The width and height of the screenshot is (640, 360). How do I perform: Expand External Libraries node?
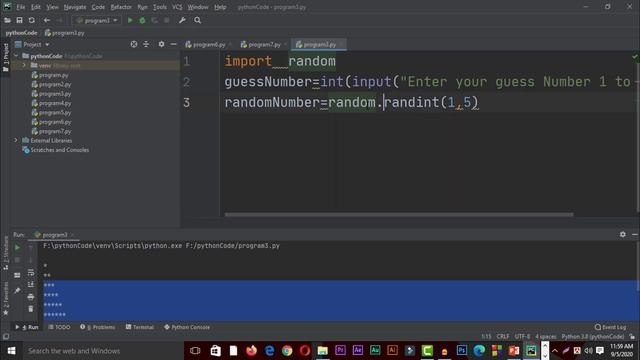point(16,140)
